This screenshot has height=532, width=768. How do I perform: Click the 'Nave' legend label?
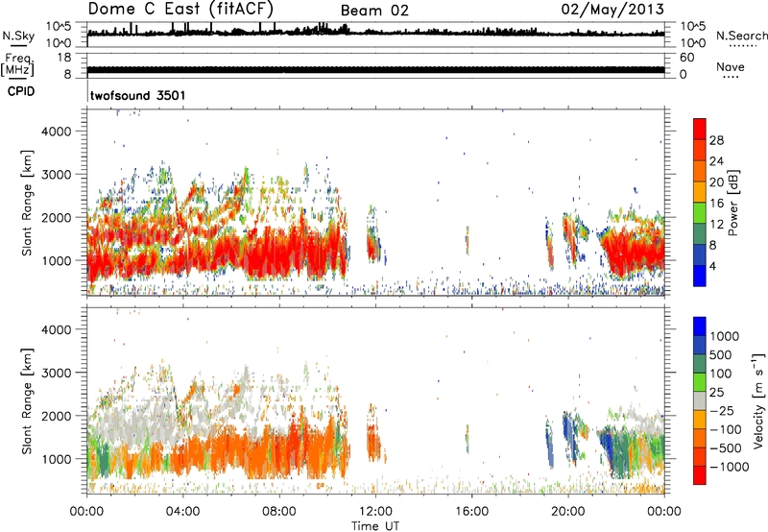coord(731,66)
